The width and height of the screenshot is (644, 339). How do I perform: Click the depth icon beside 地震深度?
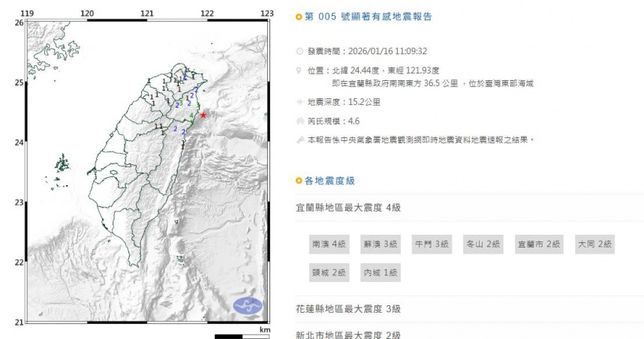click(300, 101)
